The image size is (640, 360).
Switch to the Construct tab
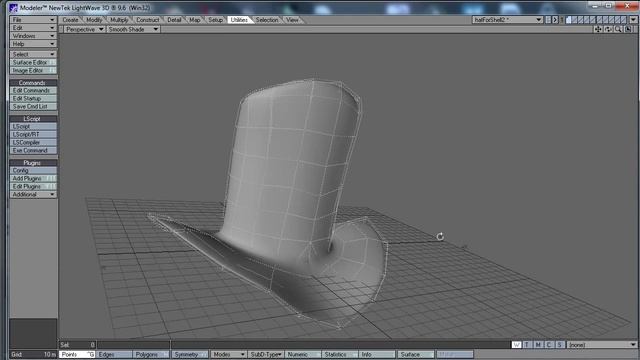[x=147, y=20]
